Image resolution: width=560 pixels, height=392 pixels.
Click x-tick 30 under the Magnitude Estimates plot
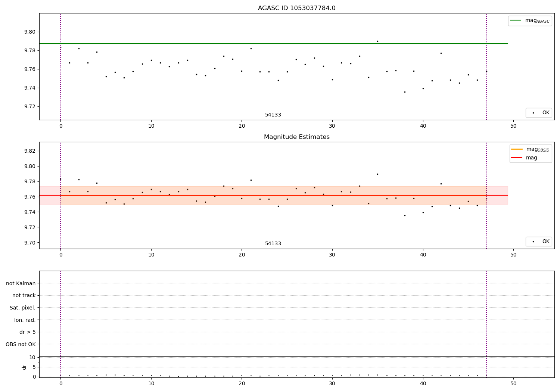coord(332,255)
